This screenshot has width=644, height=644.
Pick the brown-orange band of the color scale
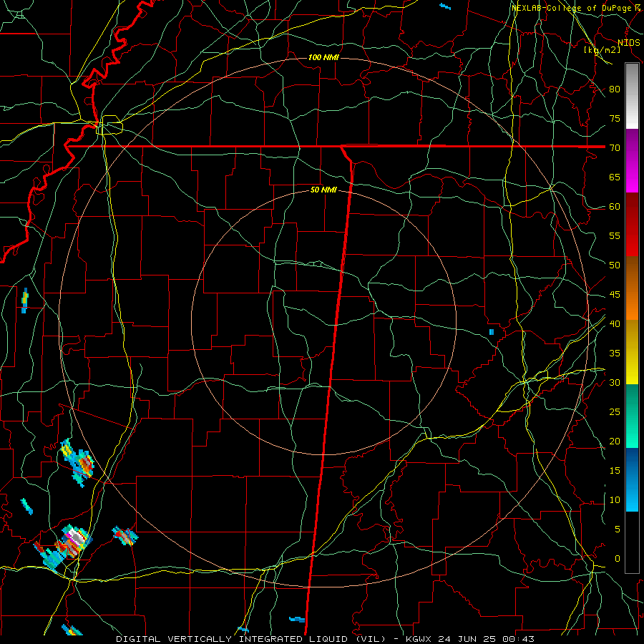[x=632, y=288]
